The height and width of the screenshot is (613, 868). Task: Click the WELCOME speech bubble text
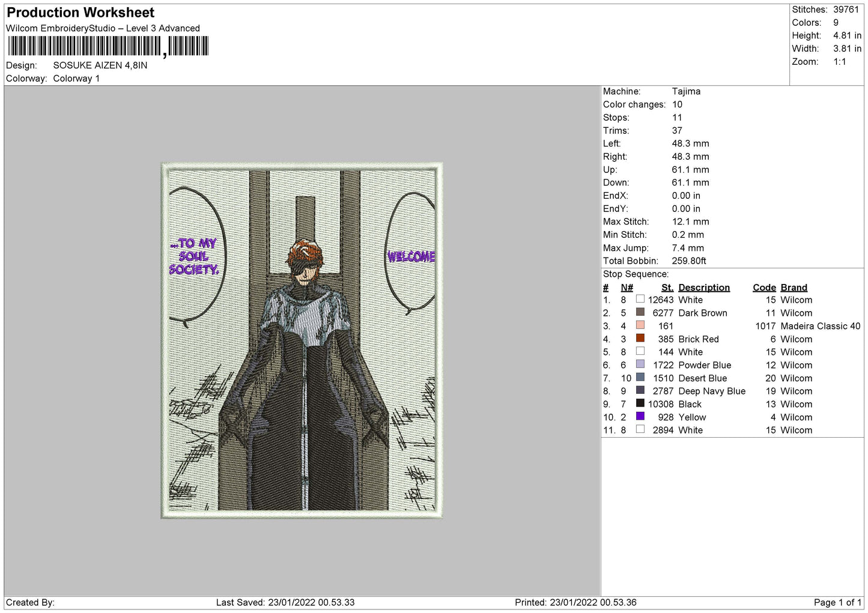click(x=411, y=256)
